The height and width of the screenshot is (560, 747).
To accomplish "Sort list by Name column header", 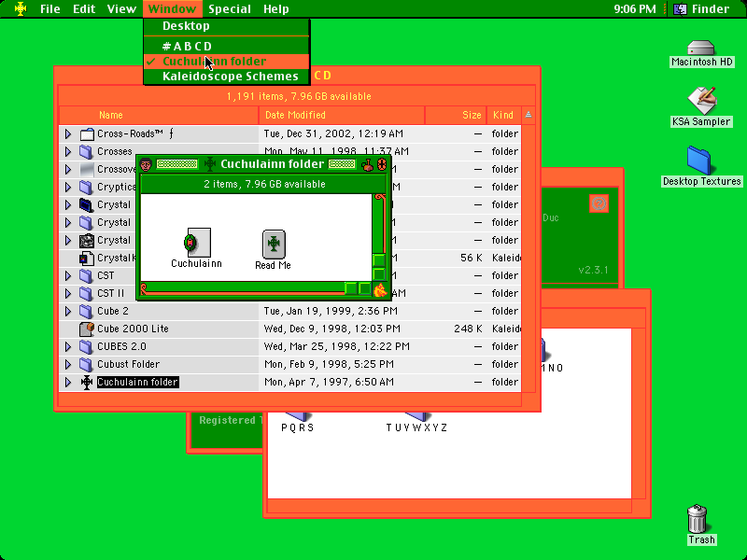I will click(x=159, y=115).
